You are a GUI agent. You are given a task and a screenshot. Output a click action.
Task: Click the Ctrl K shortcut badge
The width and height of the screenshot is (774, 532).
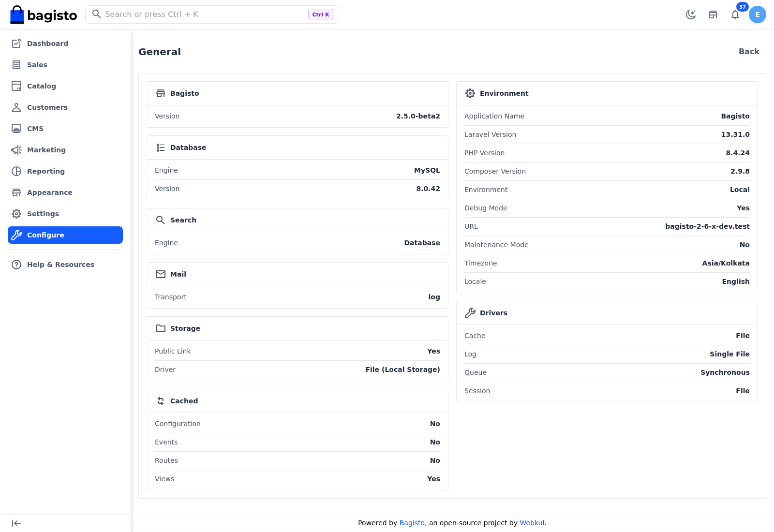coord(321,15)
